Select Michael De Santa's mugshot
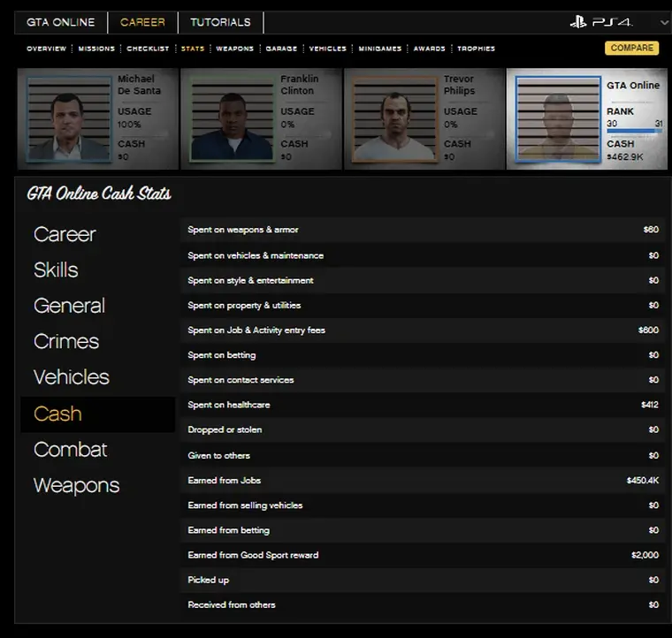The height and width of the screenshot is (638, 672). point(71,119)
